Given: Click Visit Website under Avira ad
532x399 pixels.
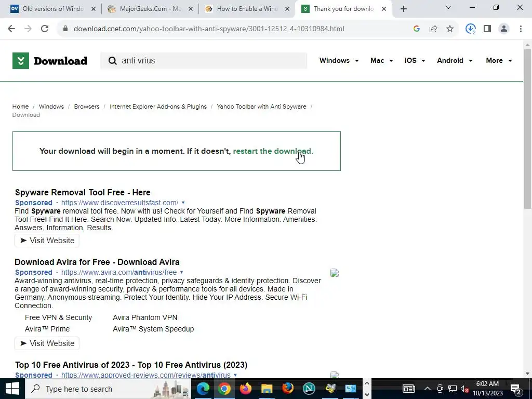Looking at the screenshot, I should [x=47, y=343].
